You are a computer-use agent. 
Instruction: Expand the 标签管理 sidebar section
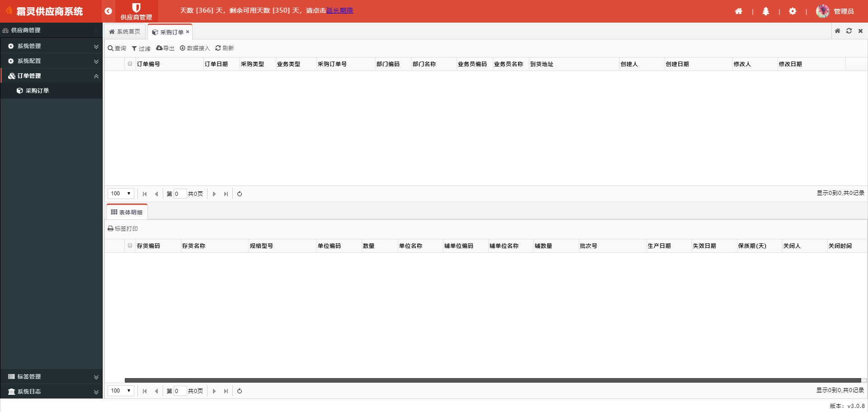click(x=51, y=377)
